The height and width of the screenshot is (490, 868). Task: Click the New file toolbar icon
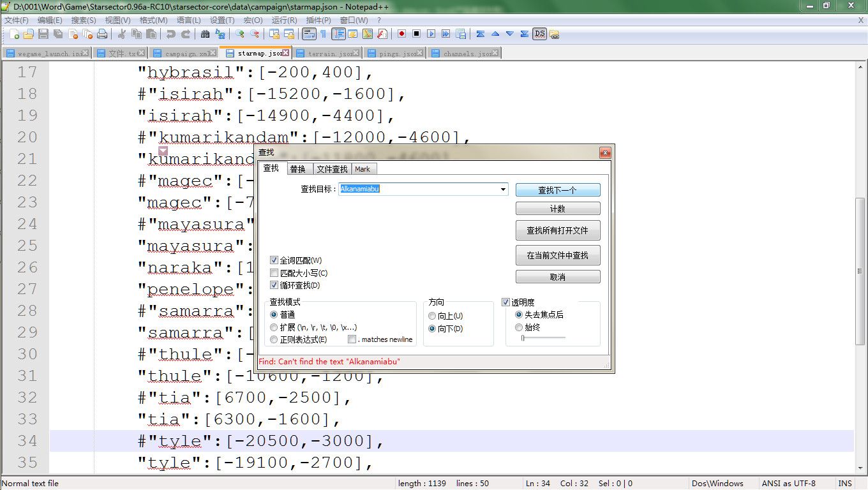click(x=14, y=34)
